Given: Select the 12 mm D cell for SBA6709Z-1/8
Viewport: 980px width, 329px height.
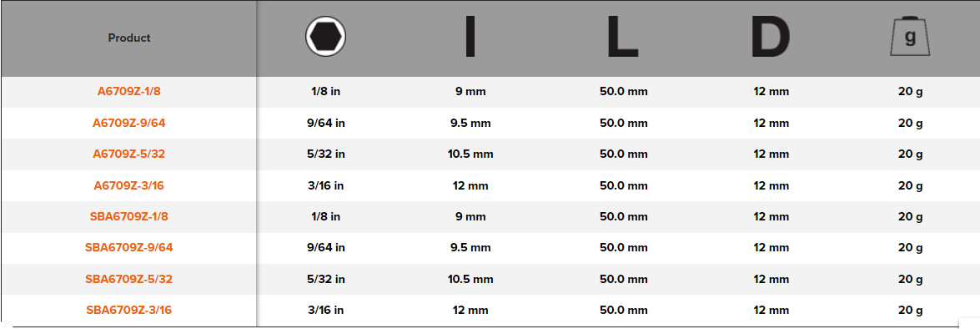Looking at the screenshot, I should [x=771, y=216].
